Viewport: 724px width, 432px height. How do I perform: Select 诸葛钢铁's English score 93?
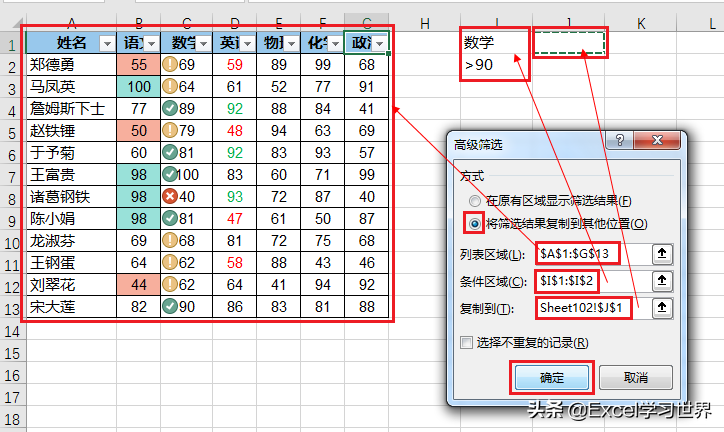click(x=235, y=197)
